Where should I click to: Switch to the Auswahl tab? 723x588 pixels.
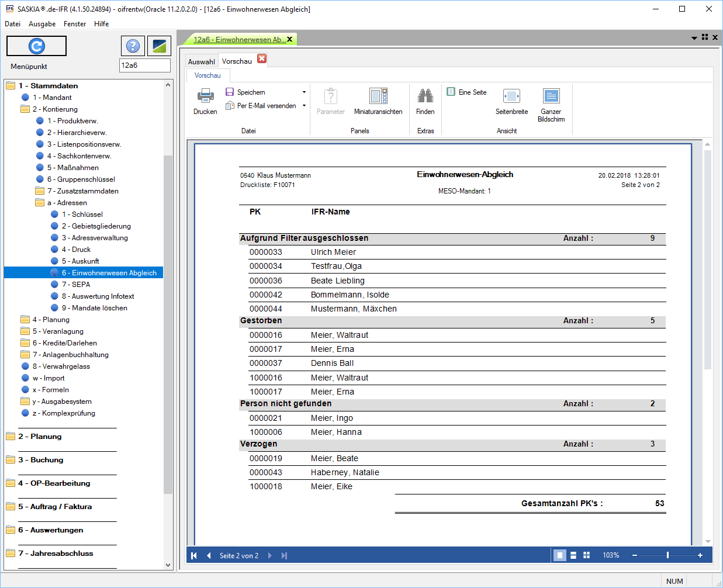pos(201,62)
